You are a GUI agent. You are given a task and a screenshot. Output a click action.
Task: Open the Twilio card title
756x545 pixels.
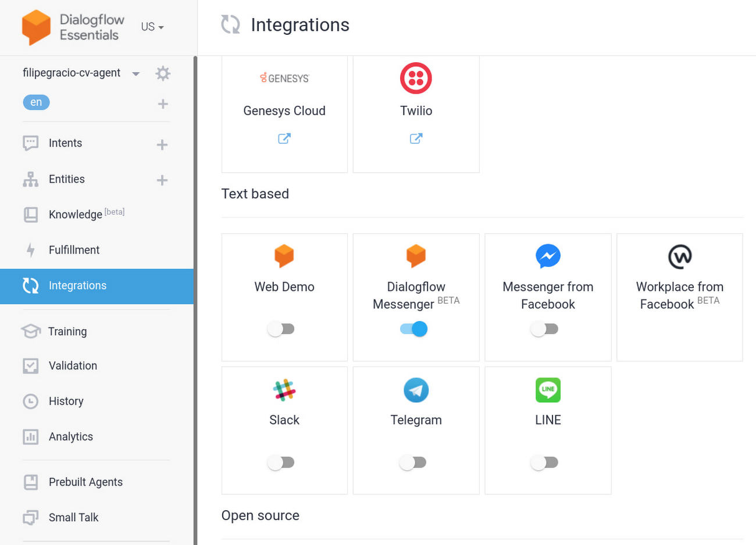tap(416, 111)
